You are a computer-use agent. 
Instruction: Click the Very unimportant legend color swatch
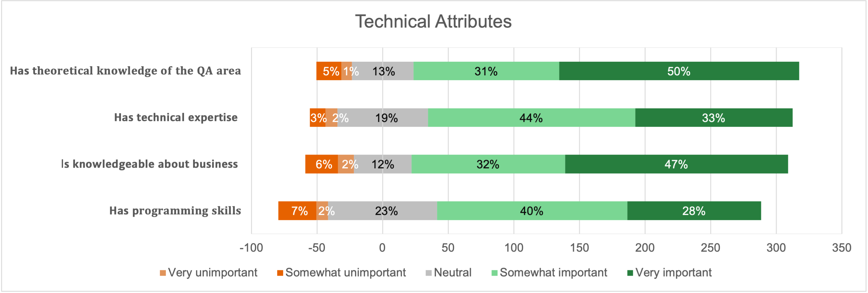163,273
